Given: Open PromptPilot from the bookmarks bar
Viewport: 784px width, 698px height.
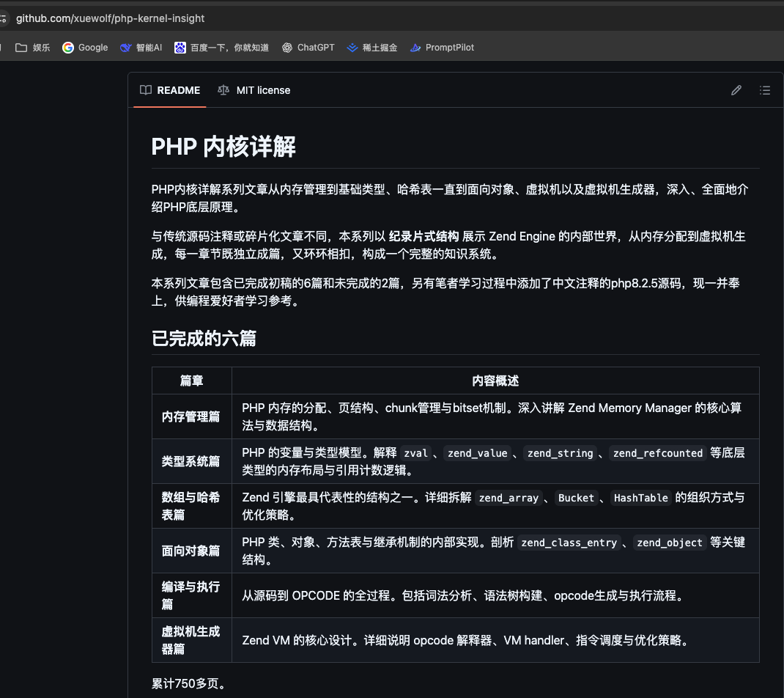Looking at the screenshot, I should pyautogui.click(x=442, y=47).
